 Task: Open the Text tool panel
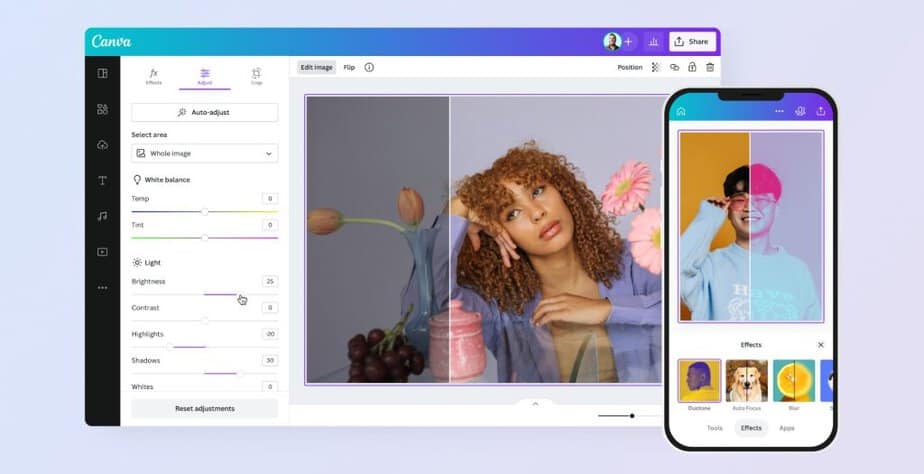pos(103,180)
